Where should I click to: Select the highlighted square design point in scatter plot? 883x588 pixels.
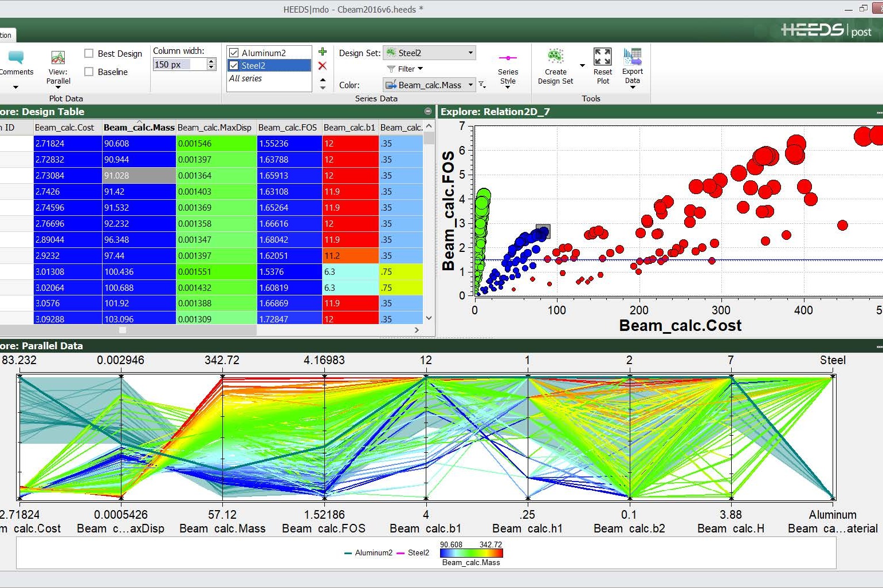[x=543, y=232]
